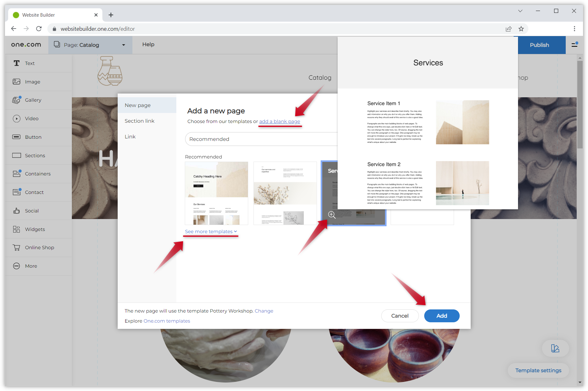The image size is (588, 391).
Task: Bookmark this page with the star icon
Action: [x=521, y=29]
